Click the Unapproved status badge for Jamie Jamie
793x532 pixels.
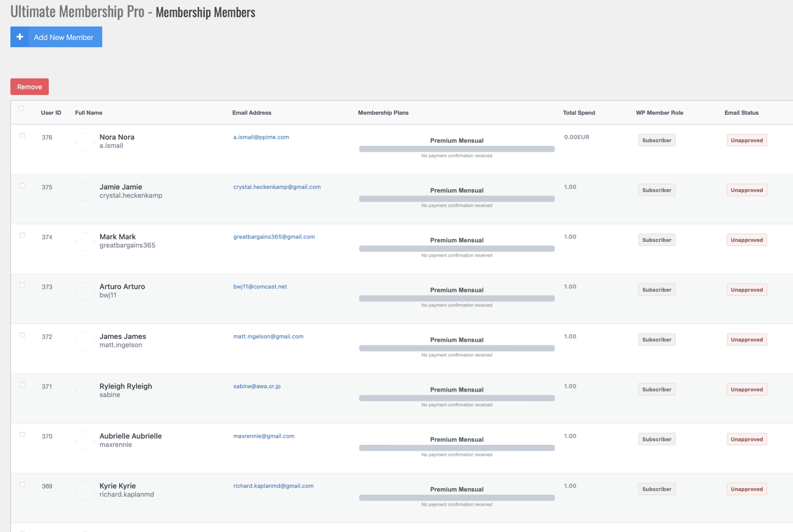click(747, 190)
